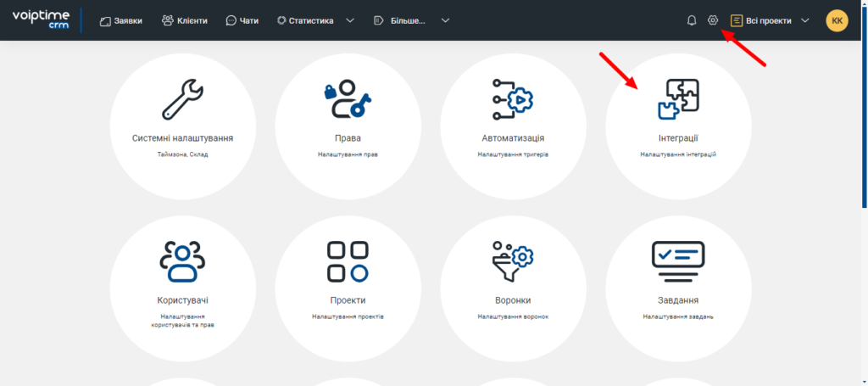Open the Права lock and key icon
868x386 pixels.
[x=348, y=99]
